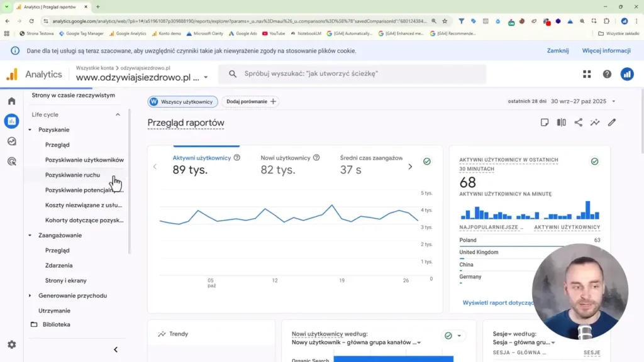Viewport: 644px width, 362px height.
Task: Open the Insights sparkline icon
Action: 595,123
